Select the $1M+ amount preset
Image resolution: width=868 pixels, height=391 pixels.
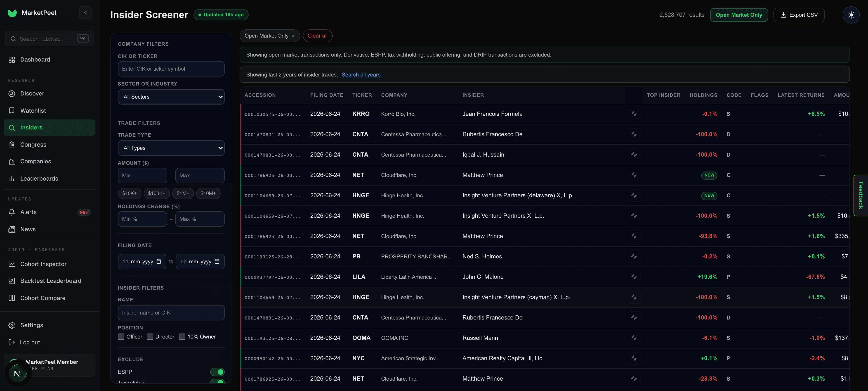click(183, 193)
